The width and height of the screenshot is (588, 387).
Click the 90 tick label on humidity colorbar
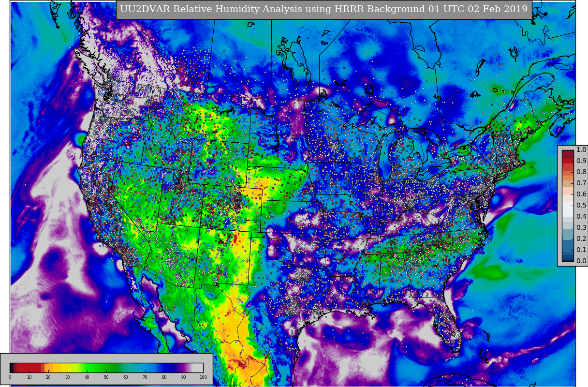184,377
